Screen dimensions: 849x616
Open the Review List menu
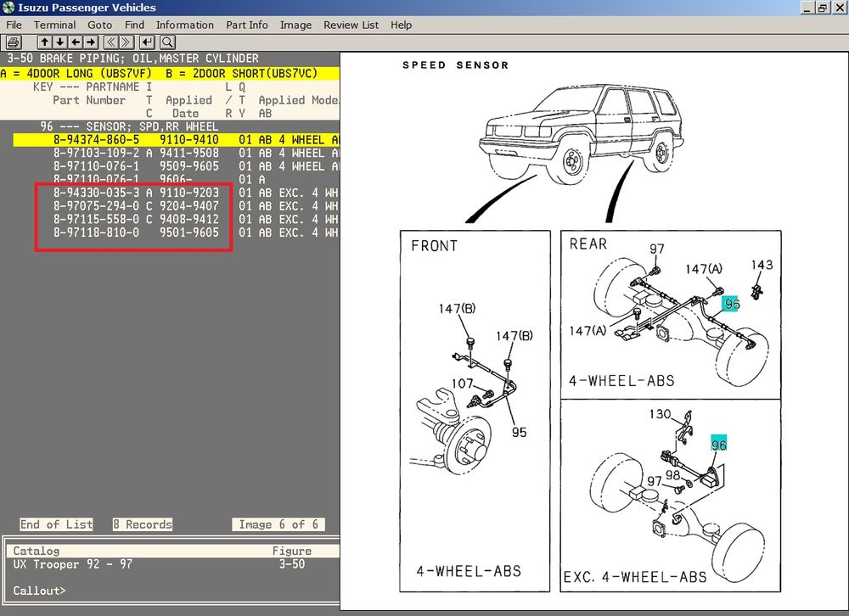pos(351,25)
